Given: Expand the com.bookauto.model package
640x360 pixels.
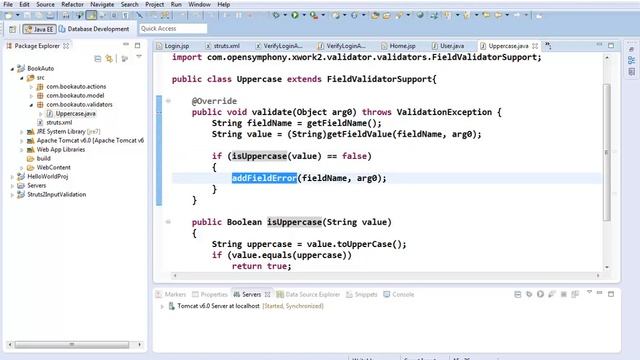Looking at the screenshot, I should coord(31,96).
